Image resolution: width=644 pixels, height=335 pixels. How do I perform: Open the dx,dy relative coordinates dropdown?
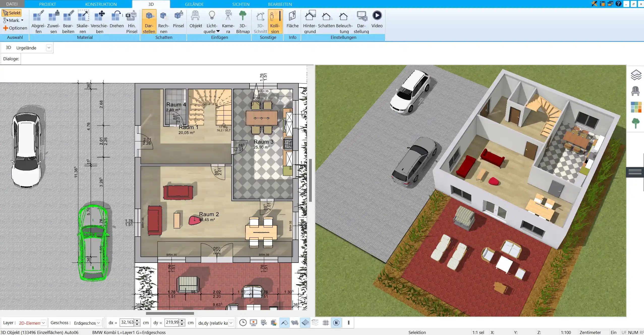point(231,323)
